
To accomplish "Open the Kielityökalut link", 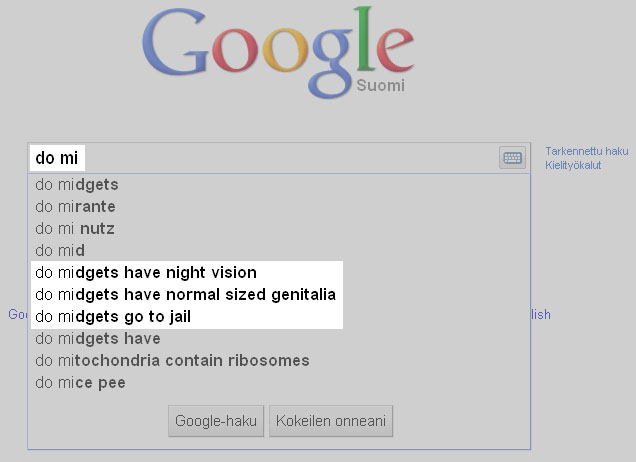I will point(573,165).
